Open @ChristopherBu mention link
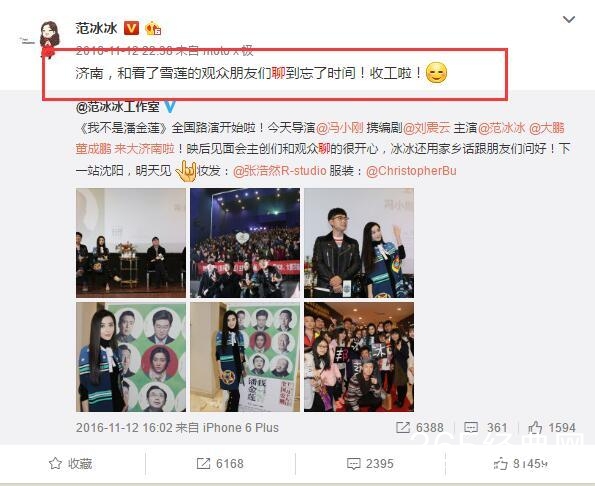This screenshot has width=595, height=486. 411,171
